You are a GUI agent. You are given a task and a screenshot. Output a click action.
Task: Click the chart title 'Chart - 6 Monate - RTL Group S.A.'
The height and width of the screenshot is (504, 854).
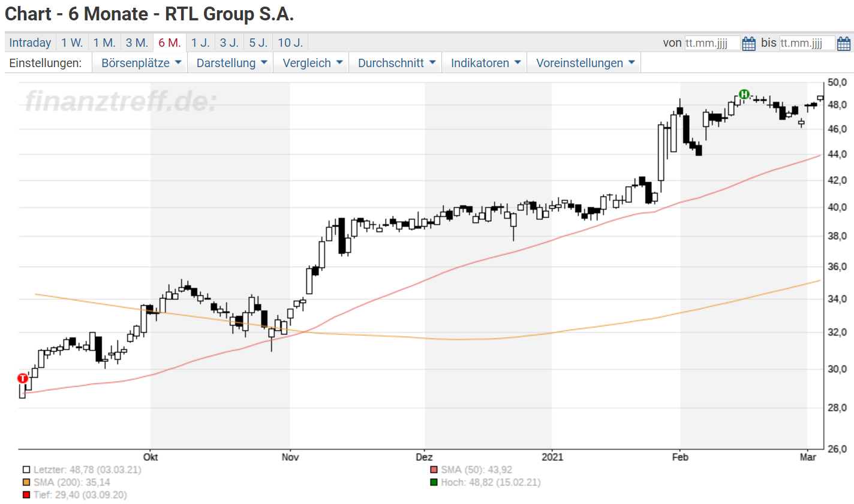[149, 14]
